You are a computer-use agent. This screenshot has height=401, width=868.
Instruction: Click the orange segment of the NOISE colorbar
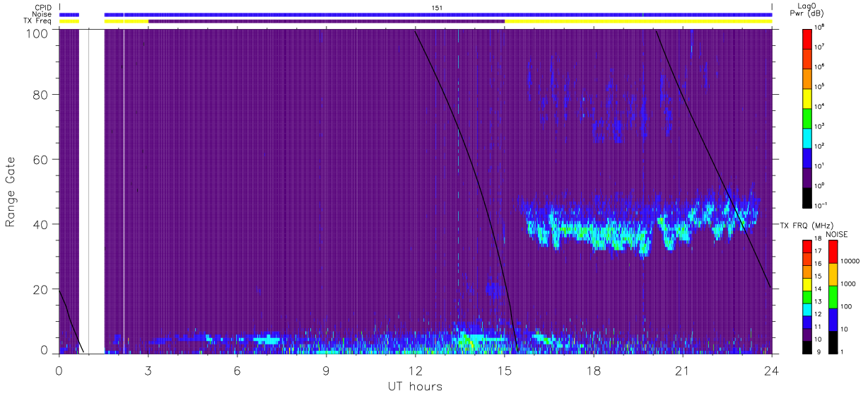[833, 274]
